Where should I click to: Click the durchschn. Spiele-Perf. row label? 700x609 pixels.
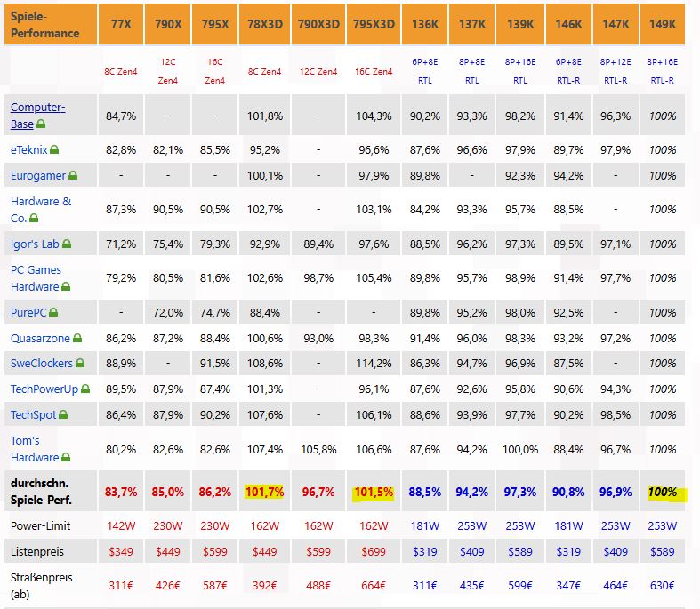click(x=41, y=492)
